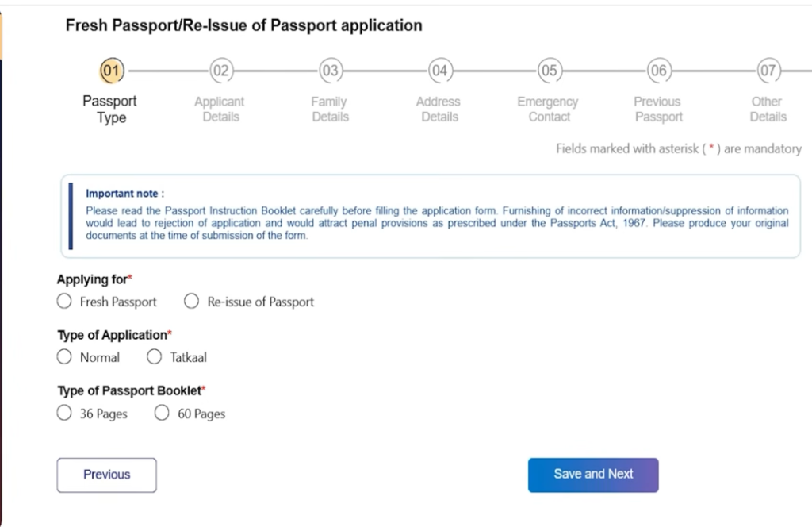Go to Family Details step
The height and width of the screenshot is (527, 812).
point(330,110)
